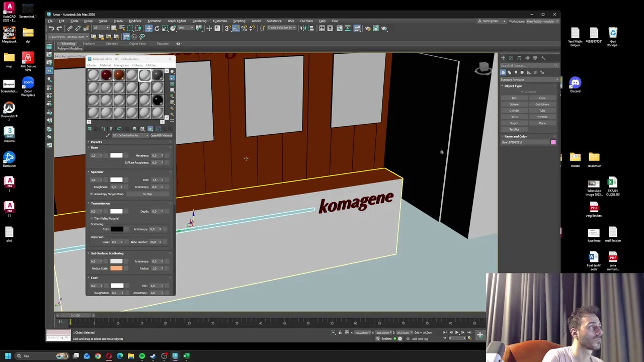Switch to the Freeform ribbon tab
Viewport: 644px width, 362px height.
click(x=89, y=44)
